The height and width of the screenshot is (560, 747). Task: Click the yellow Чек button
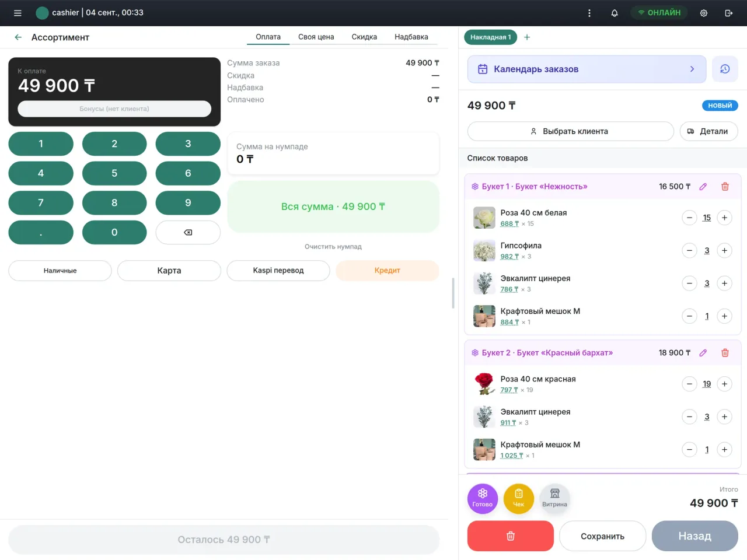tap(519, 499)
